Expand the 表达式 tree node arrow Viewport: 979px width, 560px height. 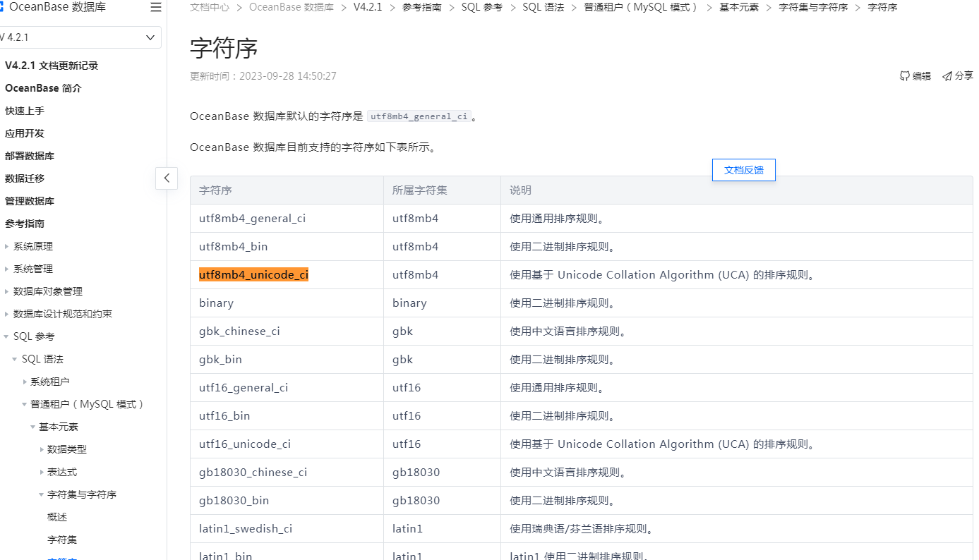41,472
